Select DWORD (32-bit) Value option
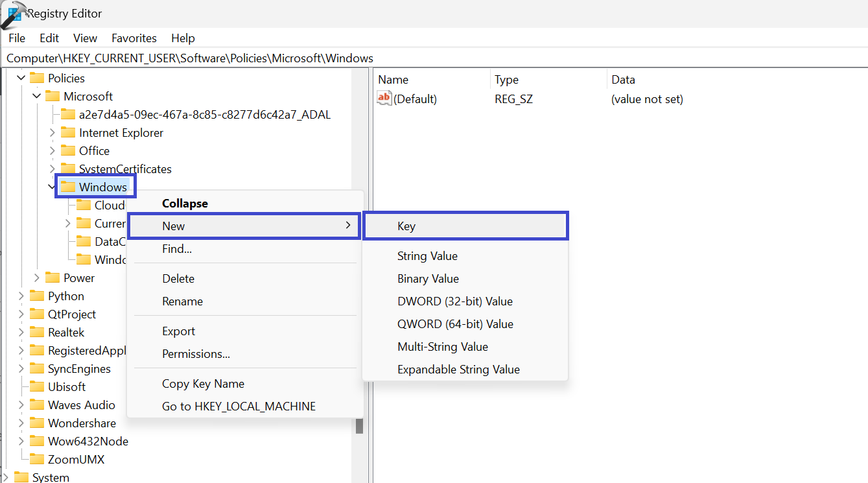The image size is (868, 483). tap(454, 301)
